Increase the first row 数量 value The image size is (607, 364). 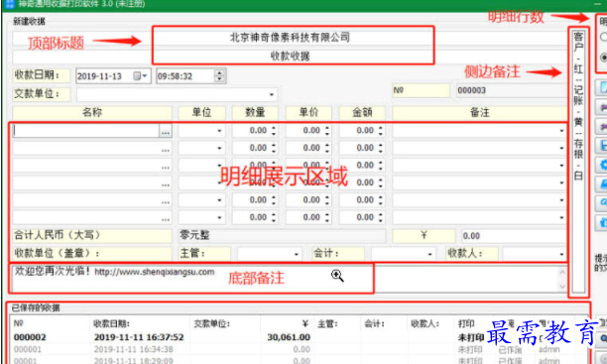(274, 128)
